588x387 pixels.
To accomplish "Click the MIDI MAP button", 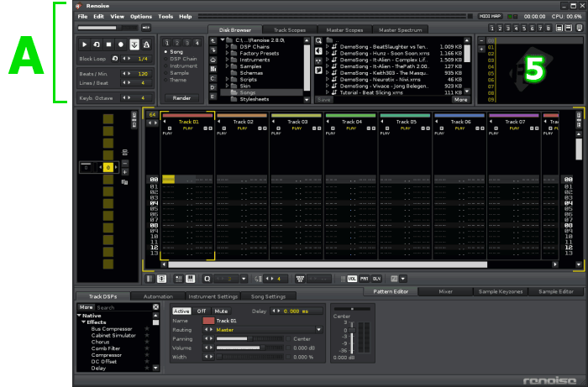I will click(x=490, y=16).
